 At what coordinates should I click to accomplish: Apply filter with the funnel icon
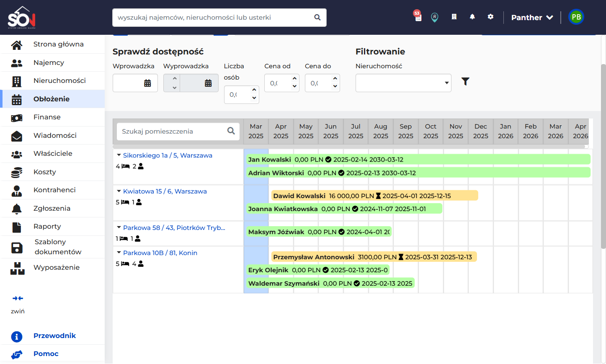(x=465, y=81)
